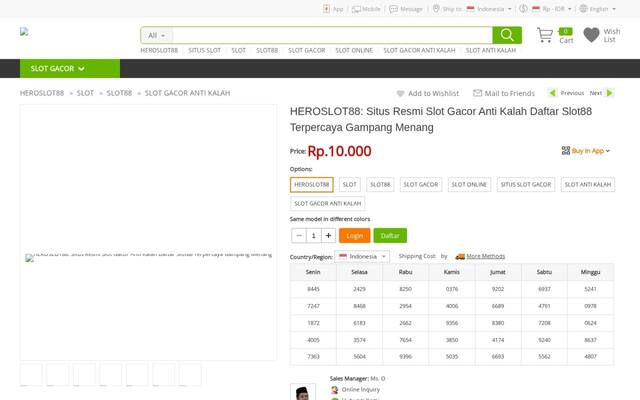Click HEROSLOT88 keyword under search bar

(x=159, y=50)
